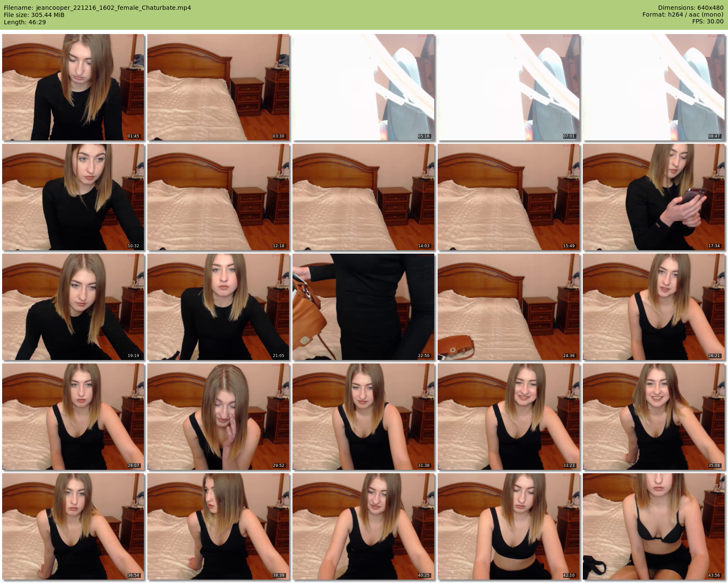Pick the thumbnail timestamped 14:03

pyautogui.click(x=364, y=197)
